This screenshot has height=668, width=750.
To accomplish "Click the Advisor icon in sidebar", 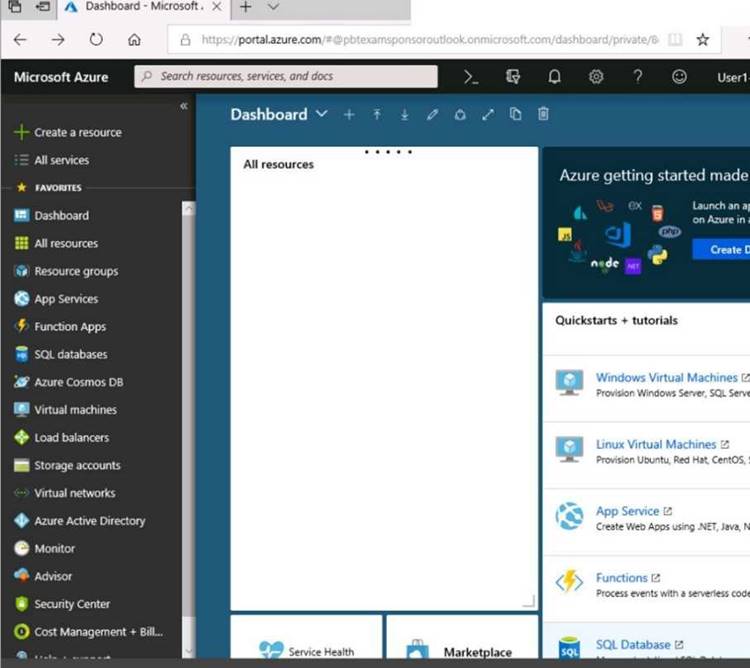I will [22, 576].
